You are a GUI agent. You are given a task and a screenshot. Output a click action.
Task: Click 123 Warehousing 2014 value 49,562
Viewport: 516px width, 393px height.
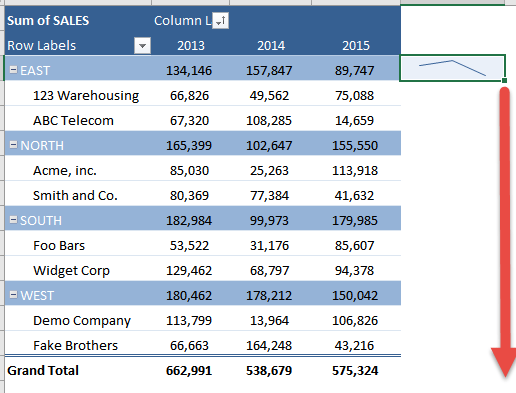point(269,96)
